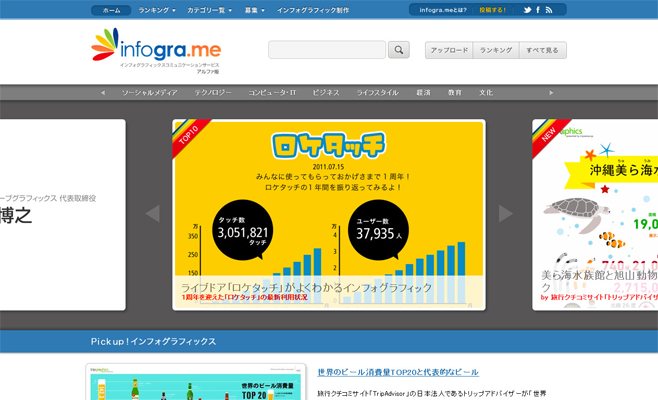Image resolution: width=658 pixels, height=400 pixels.
Task: Go to previous carousel slide arrow
Action: (x=153, y=213)
